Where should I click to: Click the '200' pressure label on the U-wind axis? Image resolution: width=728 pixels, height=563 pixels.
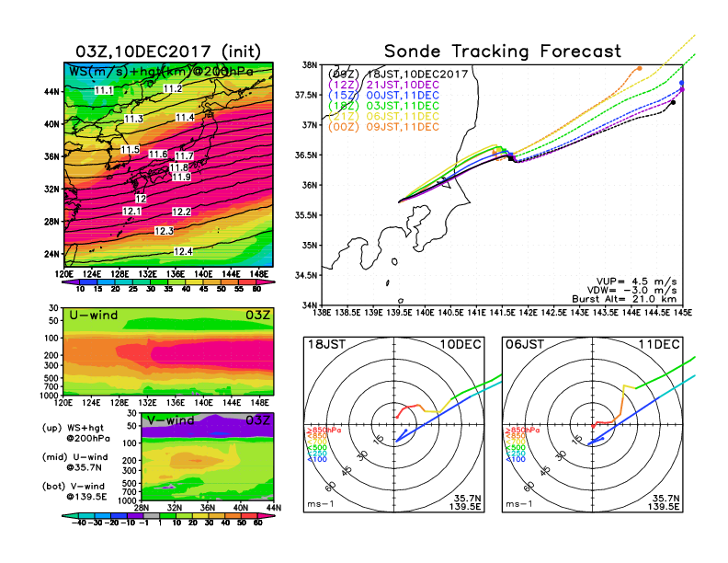pos(51,355)
